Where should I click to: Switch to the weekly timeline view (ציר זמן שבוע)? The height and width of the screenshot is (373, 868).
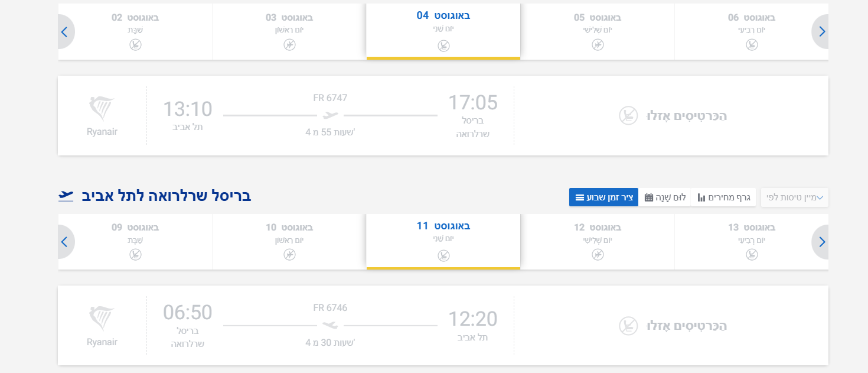603,197
